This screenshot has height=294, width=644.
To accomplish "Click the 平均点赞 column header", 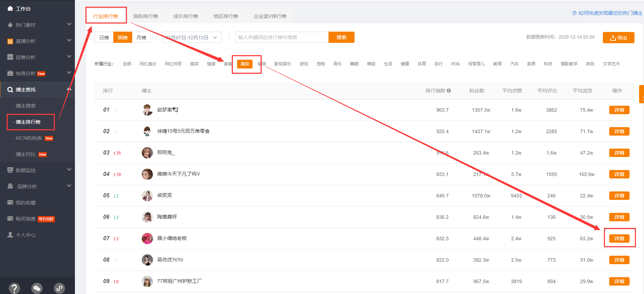I will tap(512, 91).
